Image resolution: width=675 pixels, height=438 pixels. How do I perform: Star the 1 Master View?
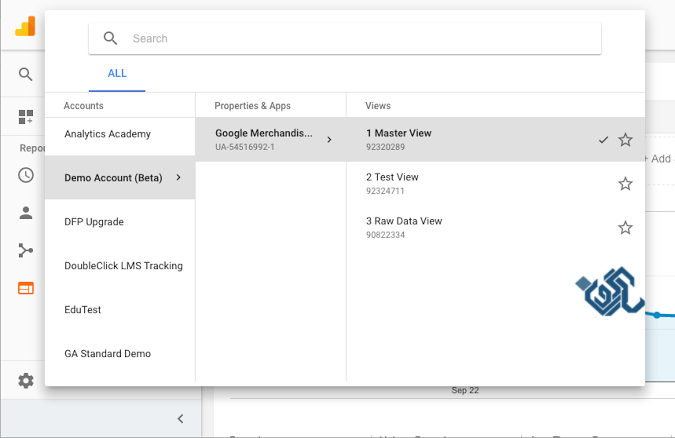coord(625,140)
